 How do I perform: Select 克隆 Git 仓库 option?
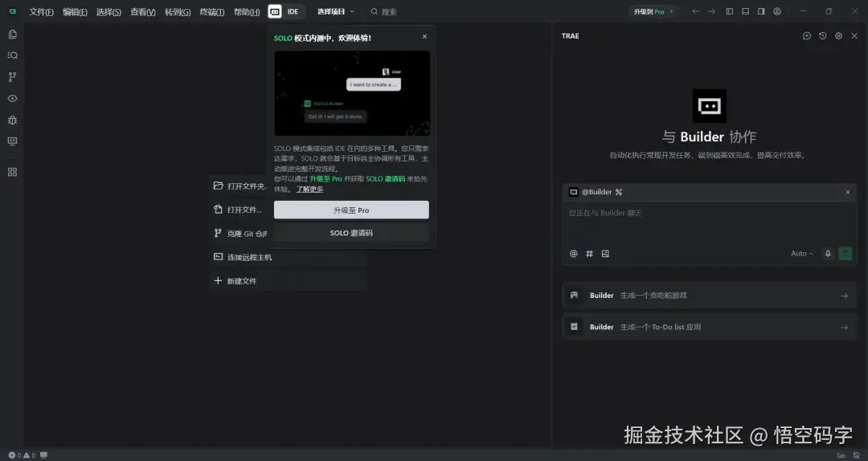240,234
